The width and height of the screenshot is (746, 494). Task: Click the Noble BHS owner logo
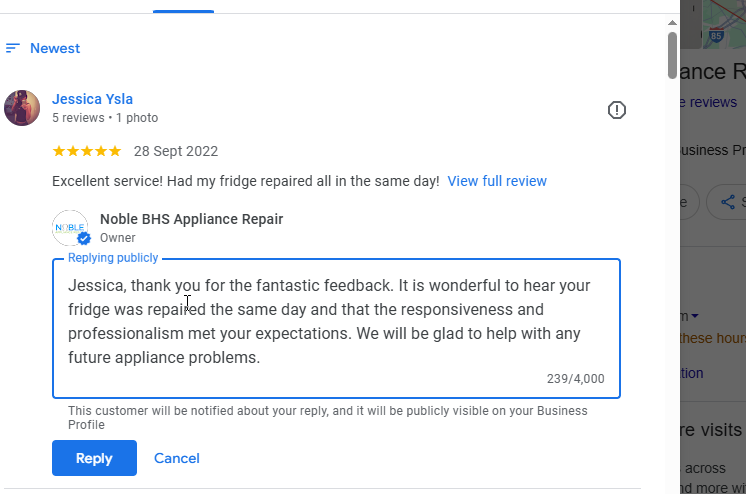pyautogui.click(x=70, y=228)
